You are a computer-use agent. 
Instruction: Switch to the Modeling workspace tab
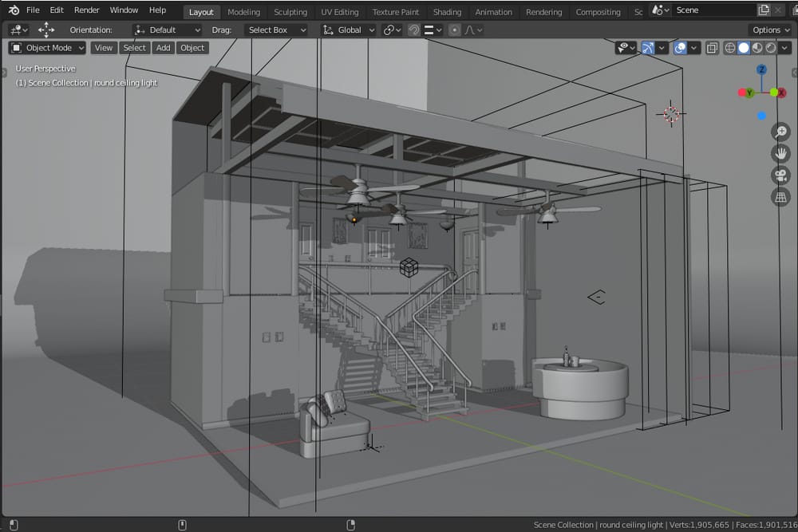click(243, 12)
